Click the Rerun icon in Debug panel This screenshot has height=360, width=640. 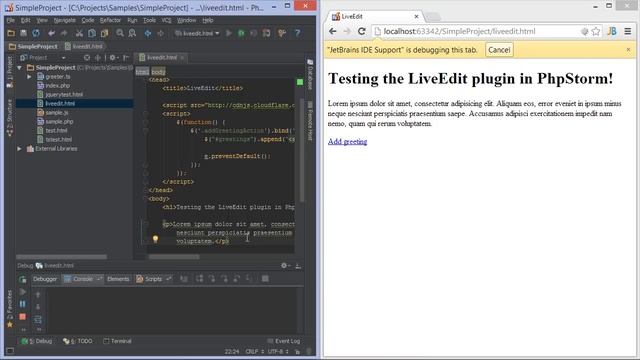[22, 279]
